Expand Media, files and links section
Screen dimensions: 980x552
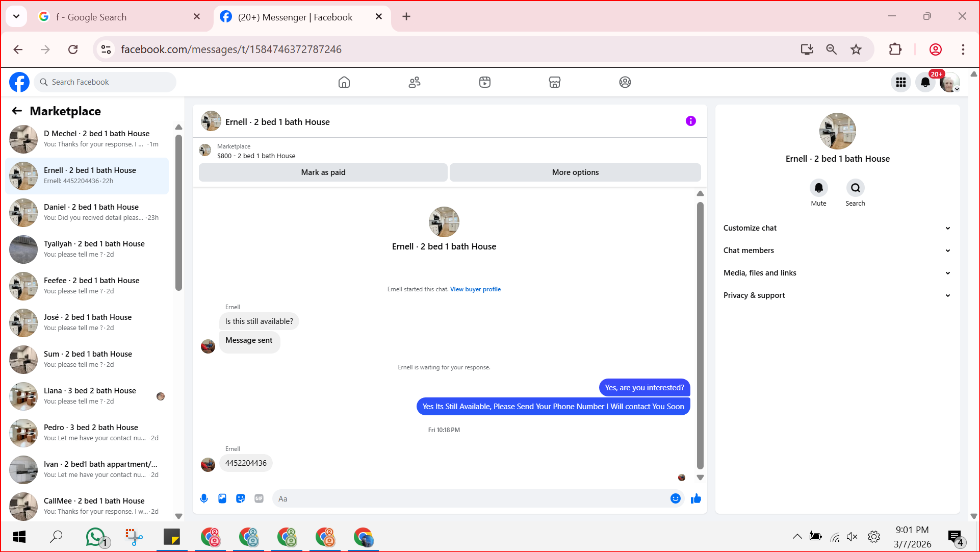coord(837,273)
